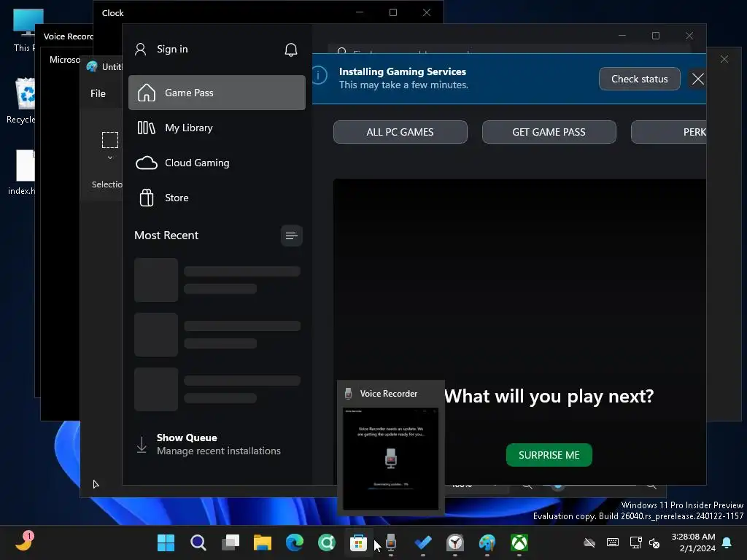
Task: Select the PERKS button
Action: click(669, 132)
